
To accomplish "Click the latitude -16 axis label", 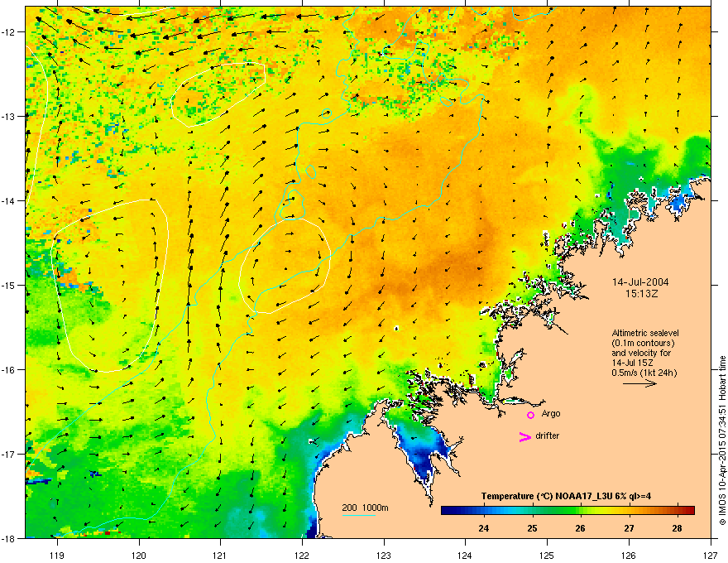I will click(8, 370).
